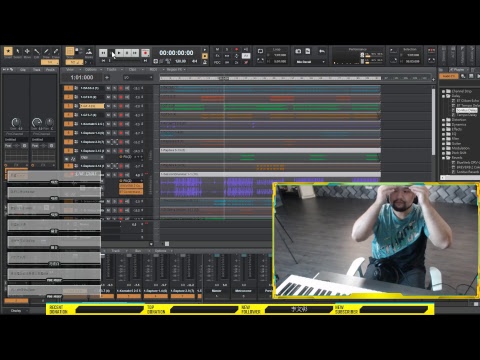Click the red Record transport button
This screenshot has width=480, height=360.
click(x=145, y=53)
